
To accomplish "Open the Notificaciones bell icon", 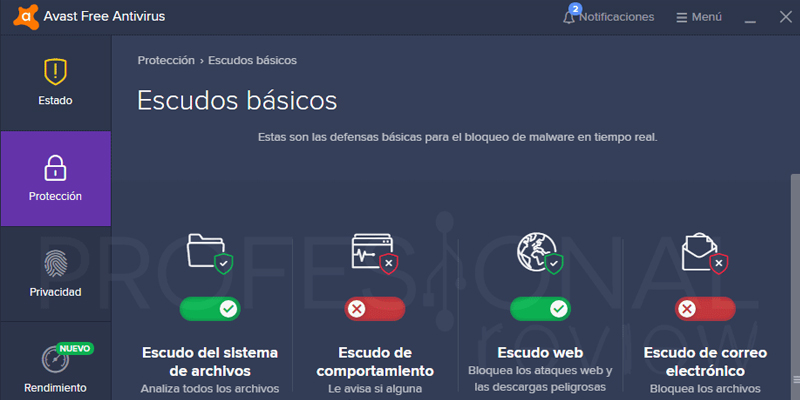I will [568, 18].
